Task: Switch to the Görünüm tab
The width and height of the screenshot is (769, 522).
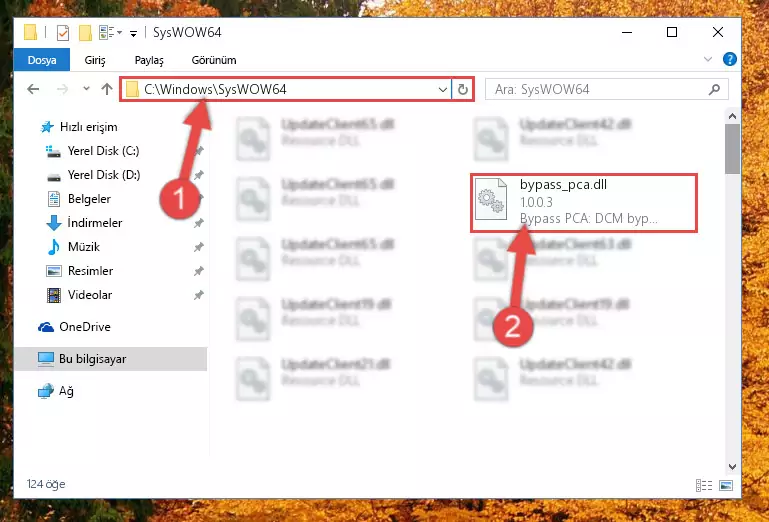Action: pyautogui.click(x=214, y=60)
